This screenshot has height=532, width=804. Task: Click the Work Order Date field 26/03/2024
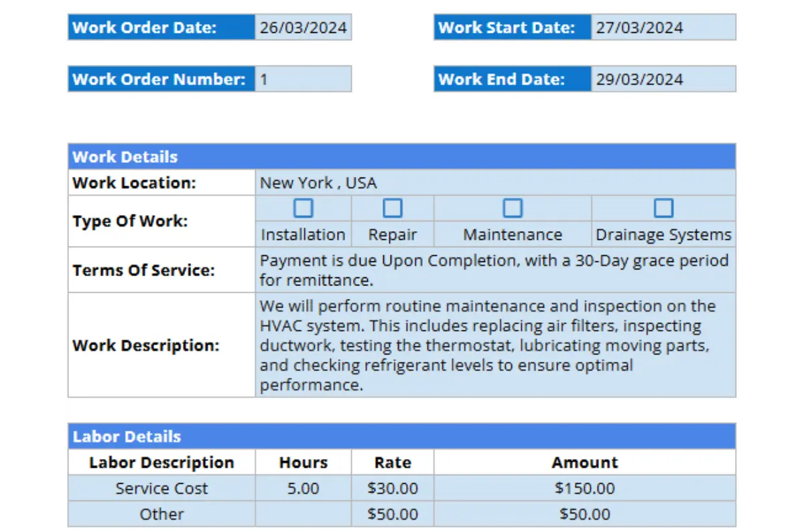pos(303,27)
